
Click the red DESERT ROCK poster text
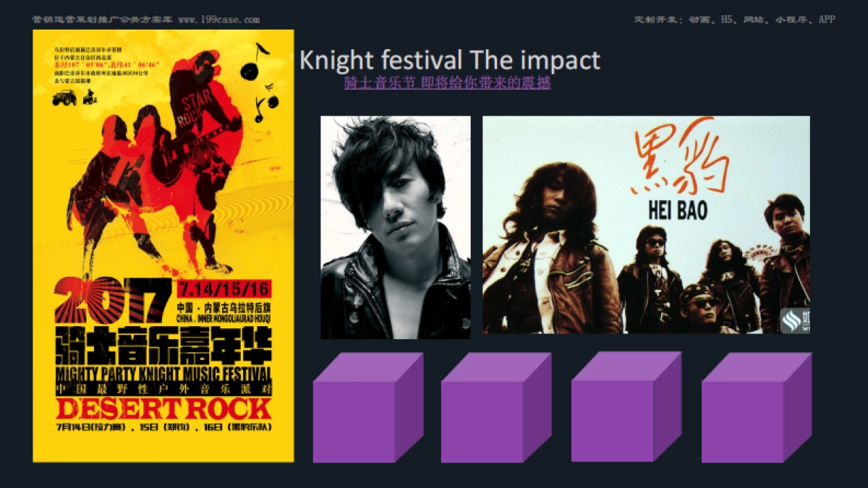tap(163, 408)
